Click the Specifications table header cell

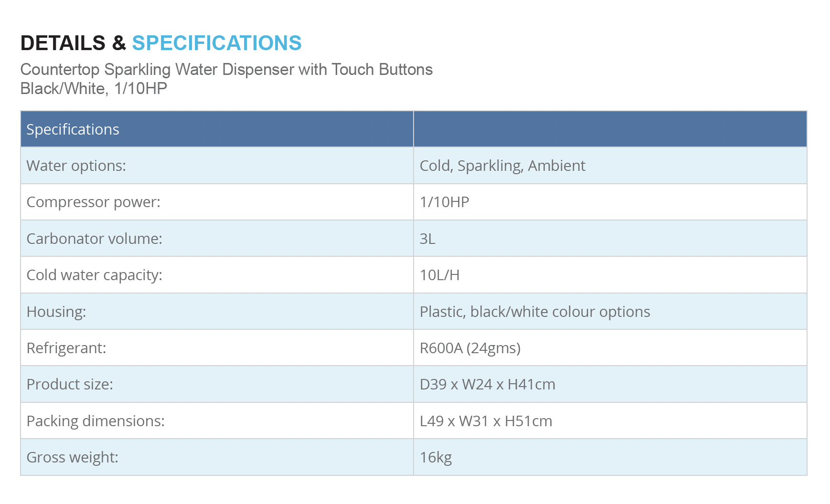[x=217, y=129]
